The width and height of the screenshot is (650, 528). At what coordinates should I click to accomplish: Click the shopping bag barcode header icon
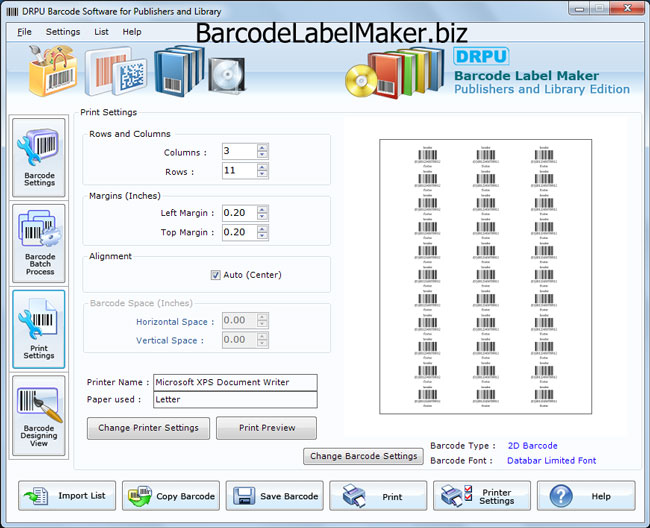[x=53, y=71]
